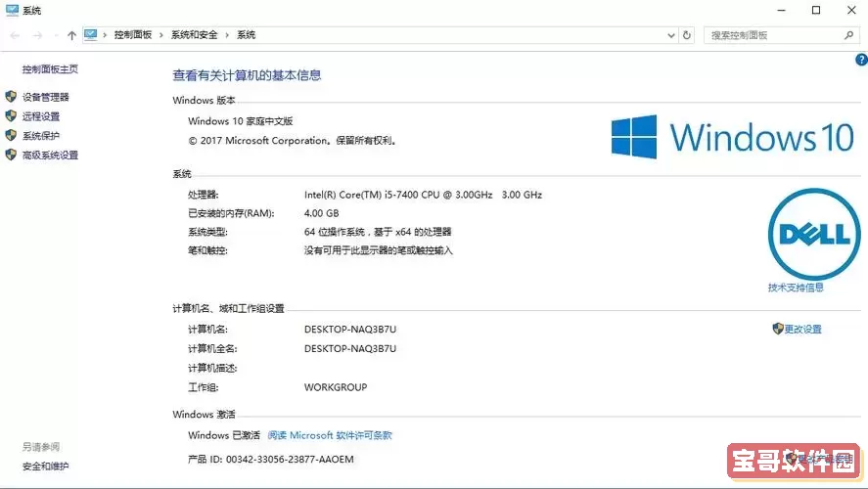The height and width of the screenshot is (489, 868).
Task: Open recent locations dropdown arrow
Action: pyautogui.click(x=56, y=35)
